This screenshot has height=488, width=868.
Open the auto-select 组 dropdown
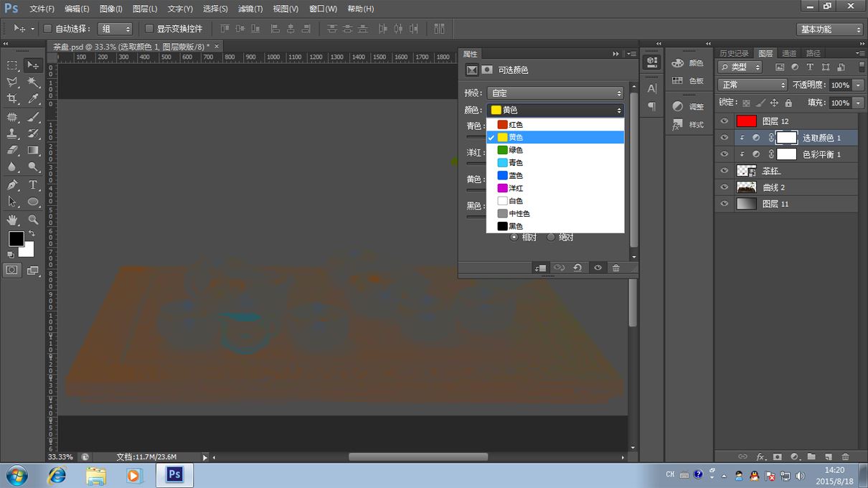pos(115,29)
